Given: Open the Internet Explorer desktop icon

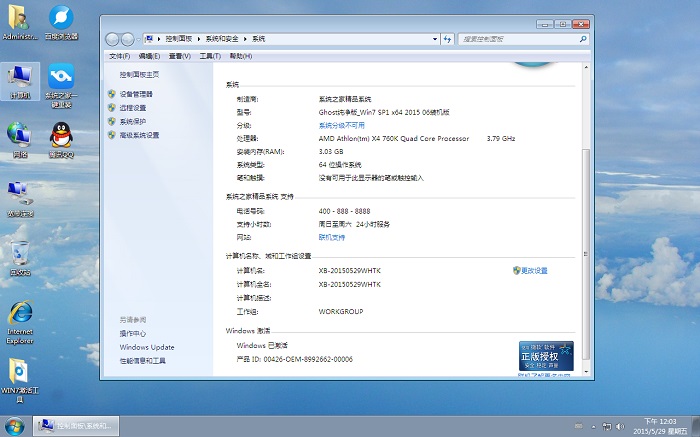Looking at the screenshot, I should (20, 316).
